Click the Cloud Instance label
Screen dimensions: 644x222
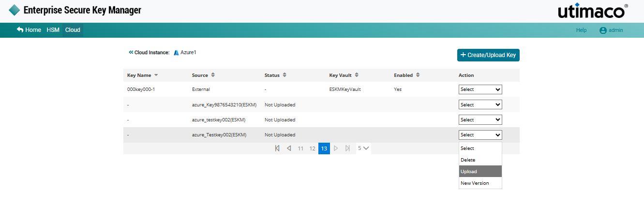click(x=152, y=52)
